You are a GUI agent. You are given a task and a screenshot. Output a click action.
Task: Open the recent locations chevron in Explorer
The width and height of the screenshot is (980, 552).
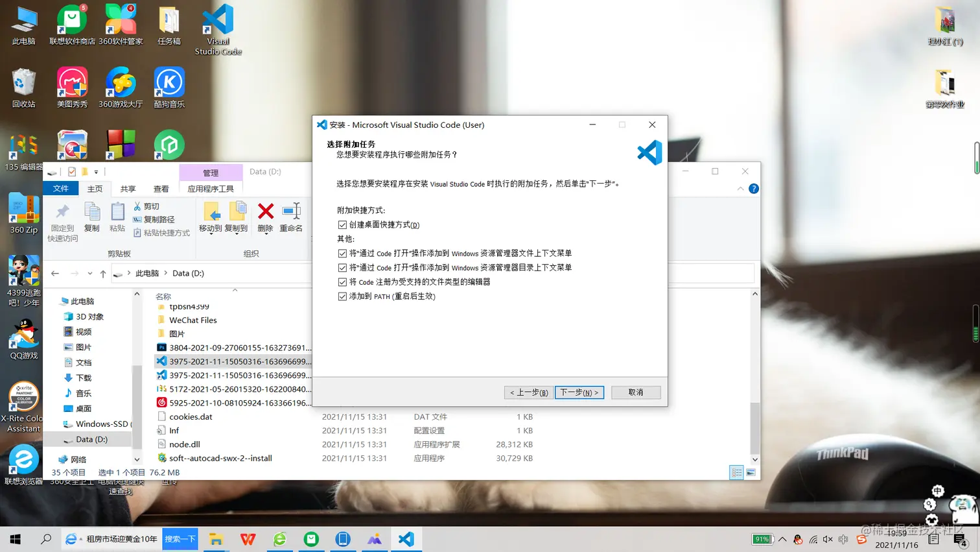(90, 274)
